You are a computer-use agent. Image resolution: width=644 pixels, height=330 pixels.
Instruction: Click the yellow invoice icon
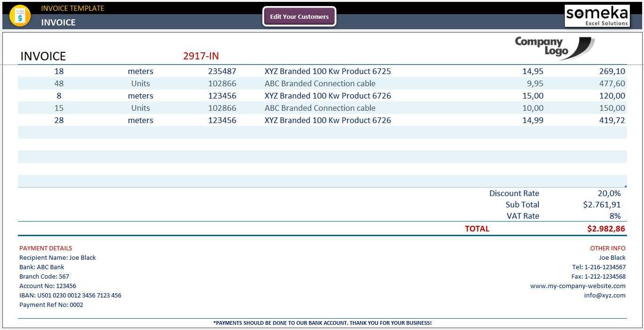point(20,16)
